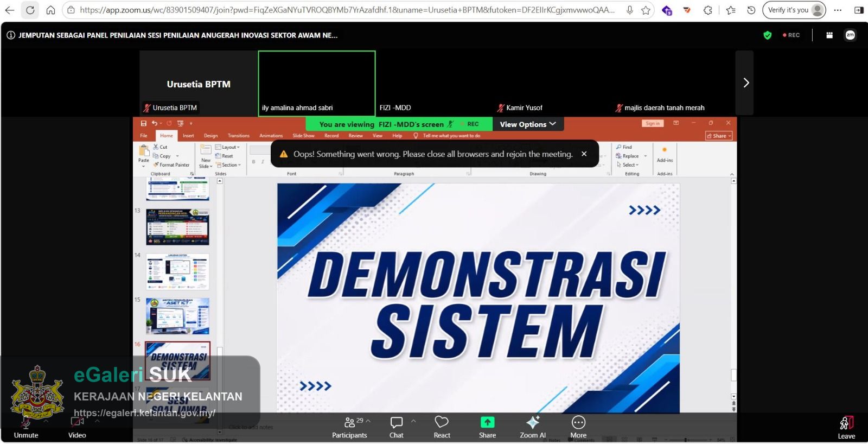Show next participants with right chevron

point(745,83)
